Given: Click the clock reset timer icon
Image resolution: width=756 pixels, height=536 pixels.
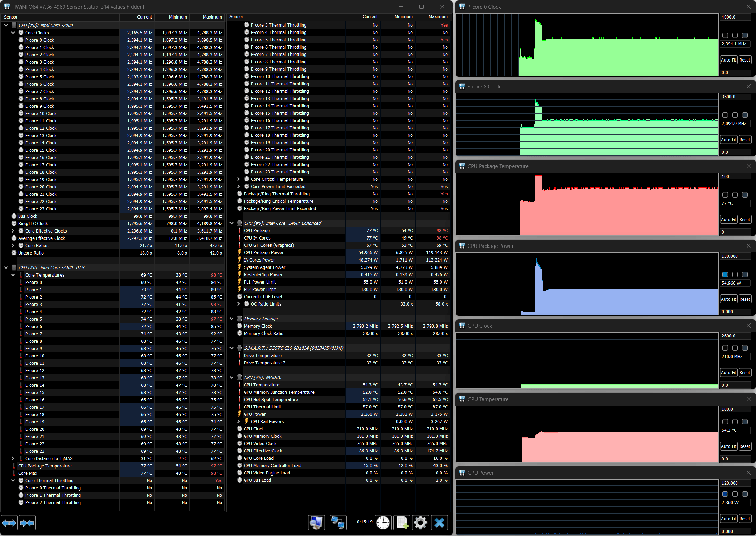Looking at the screenshot, I should [383, 523].
